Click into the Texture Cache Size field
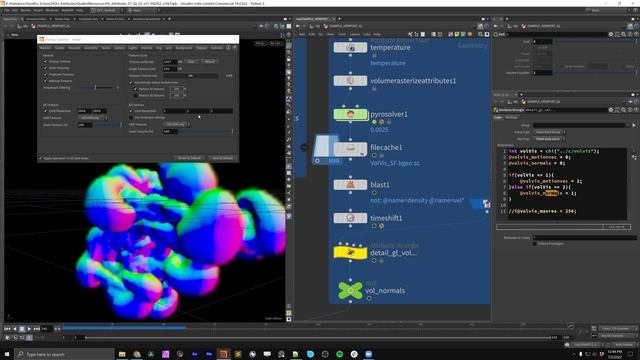Image resolution: width=640 pixels, height=360 pixels. coord(169,62)
